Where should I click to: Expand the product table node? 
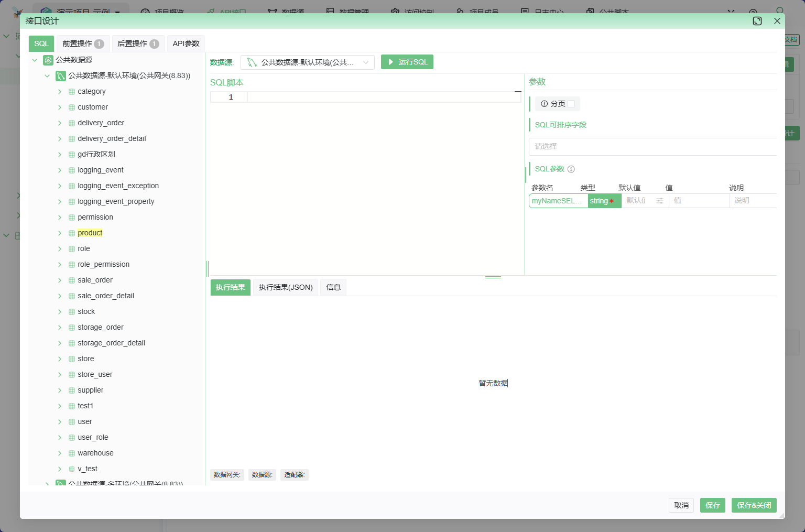[x=60, y=233]
